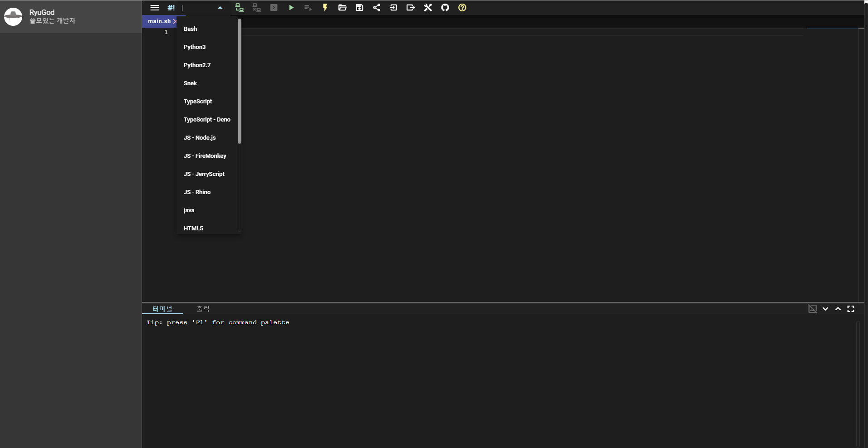868x448 pixels.
Task: Open settings via the wrench tools icon
Action: pos(428,8)
